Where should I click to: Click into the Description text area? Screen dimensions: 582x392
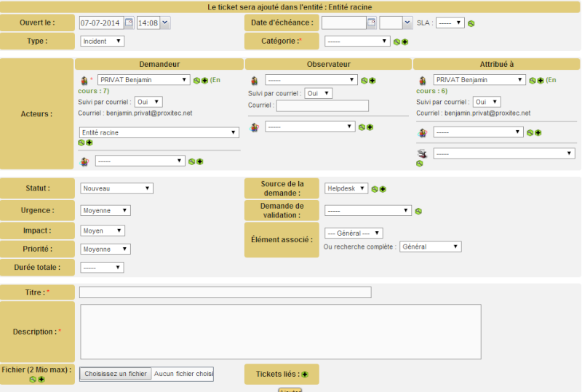[x=280, y=332]
